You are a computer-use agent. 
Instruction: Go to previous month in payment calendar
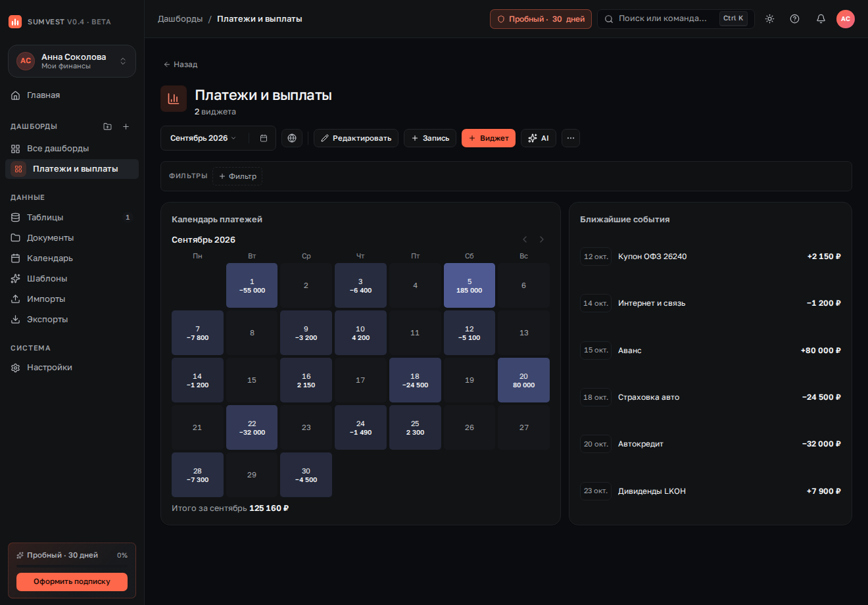click(x=525, y=239)
